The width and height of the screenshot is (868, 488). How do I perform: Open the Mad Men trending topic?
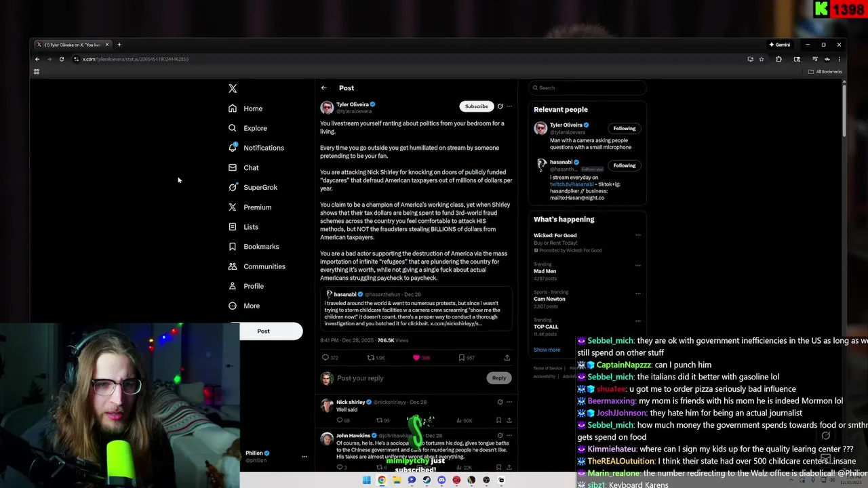pyautogui.click(x=545, y=271)
